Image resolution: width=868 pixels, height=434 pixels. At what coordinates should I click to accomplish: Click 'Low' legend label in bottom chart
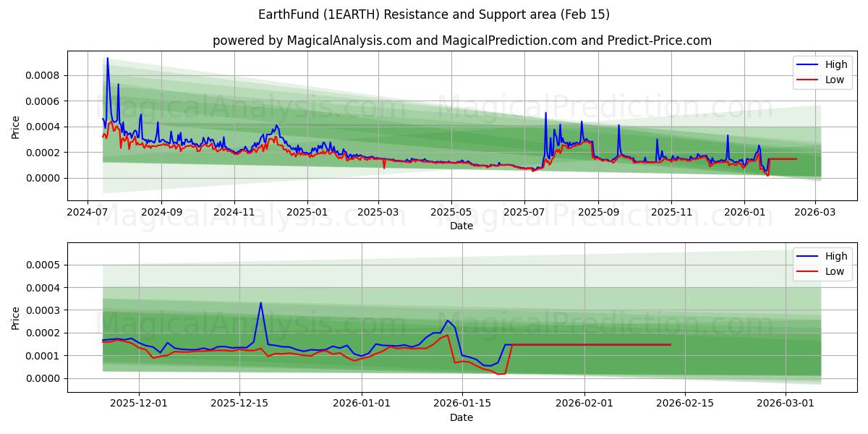pyautogui.click(x=835, y=271)
